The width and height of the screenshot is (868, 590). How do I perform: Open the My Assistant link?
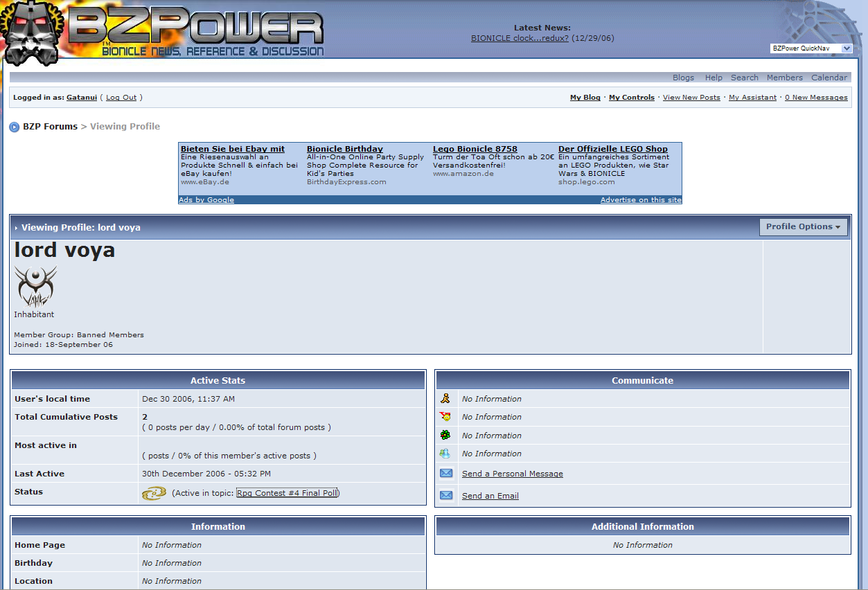click(x=752, y=98)
